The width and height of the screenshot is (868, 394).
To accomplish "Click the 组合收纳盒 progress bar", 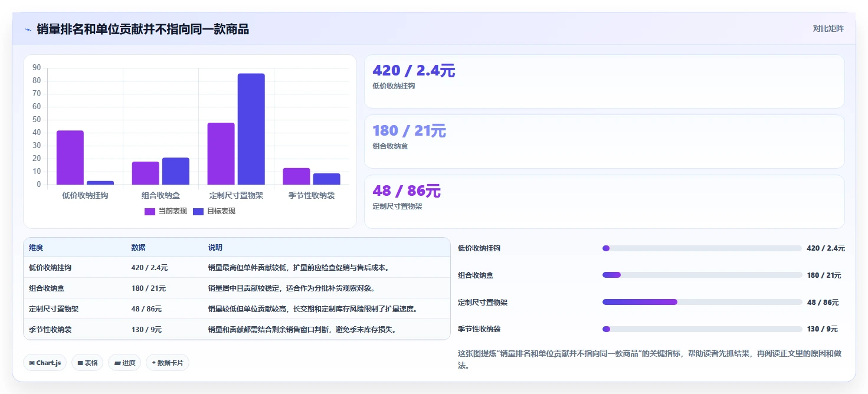I will 702,275.
